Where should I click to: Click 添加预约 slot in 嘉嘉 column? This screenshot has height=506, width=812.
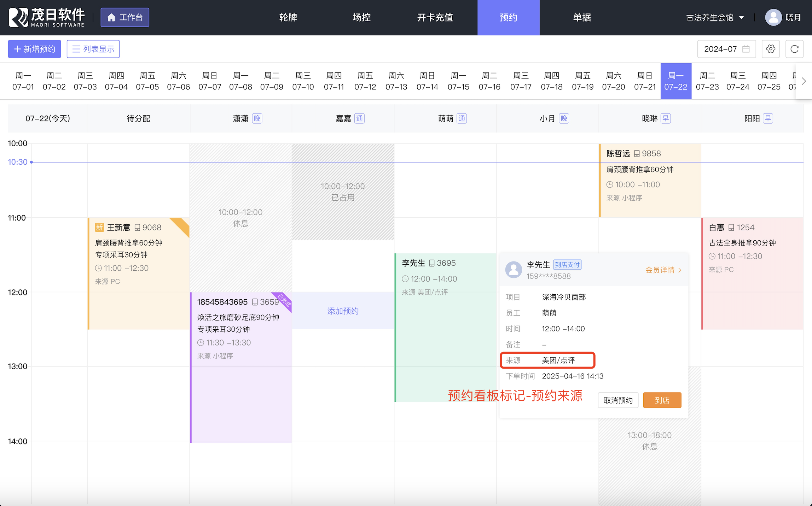pos(343,311)
